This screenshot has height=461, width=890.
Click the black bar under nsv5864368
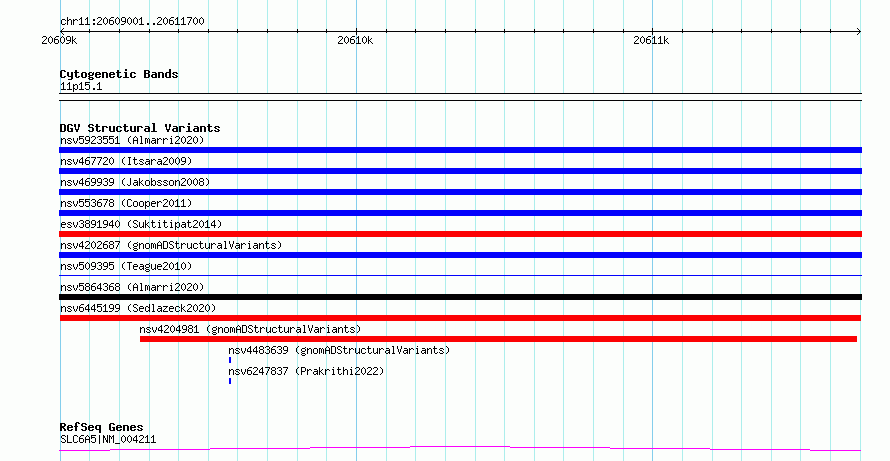coord(460,297)
